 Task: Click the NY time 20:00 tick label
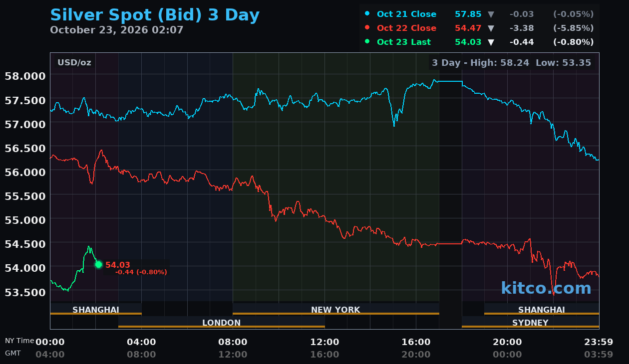point(507,342)
